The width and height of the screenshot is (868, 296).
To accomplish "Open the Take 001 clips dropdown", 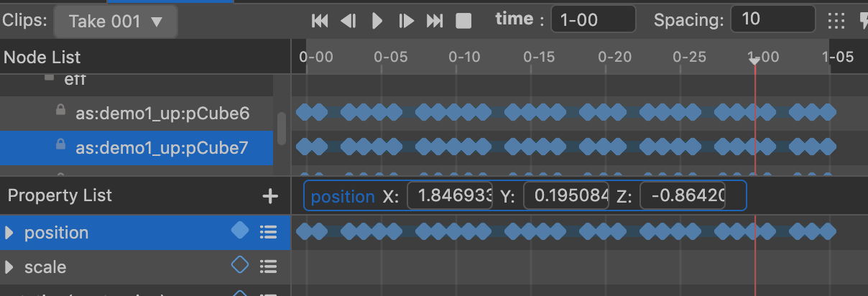I will pyautogui.click(x=116, y=22).
